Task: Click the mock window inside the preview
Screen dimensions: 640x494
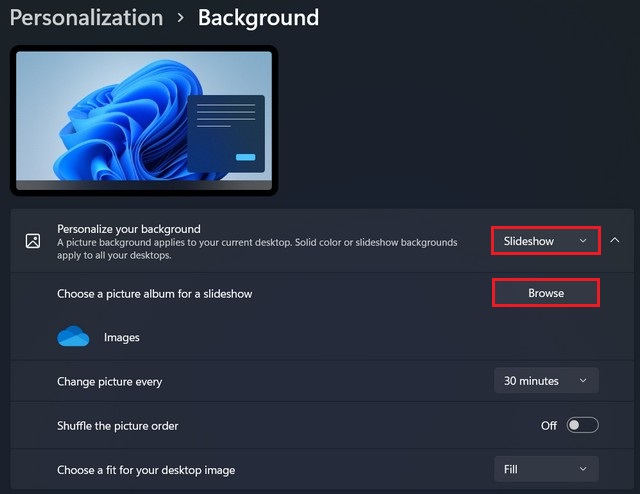Action: [226, 134]
